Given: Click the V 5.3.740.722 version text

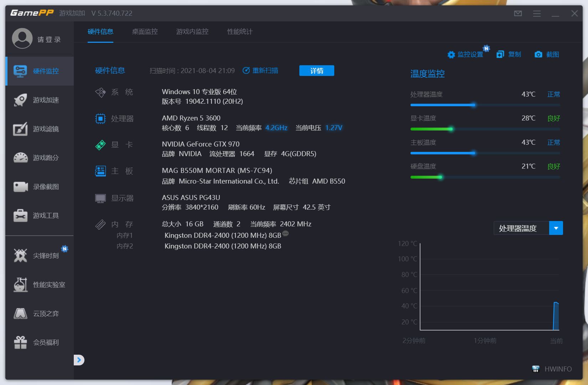Looking at the screenshot, I should tap(112, 13).
